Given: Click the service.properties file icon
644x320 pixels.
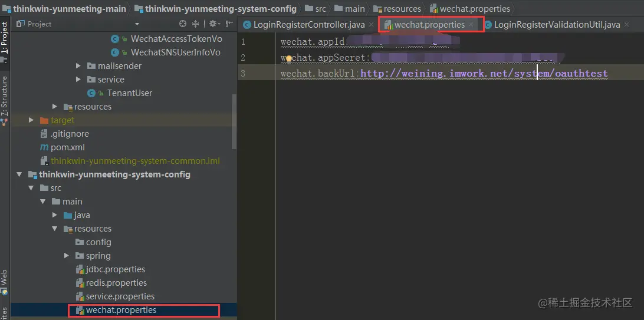Looking at the screenshot, I should click(80, 296).
